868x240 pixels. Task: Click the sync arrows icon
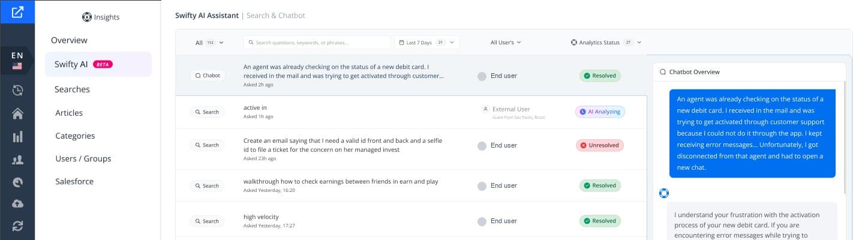(17, 226)
